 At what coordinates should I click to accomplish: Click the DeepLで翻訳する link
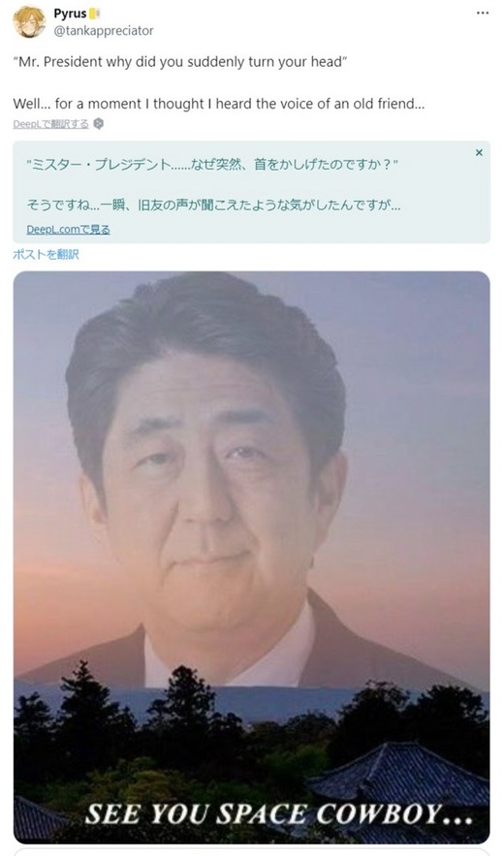coord(50,124)
